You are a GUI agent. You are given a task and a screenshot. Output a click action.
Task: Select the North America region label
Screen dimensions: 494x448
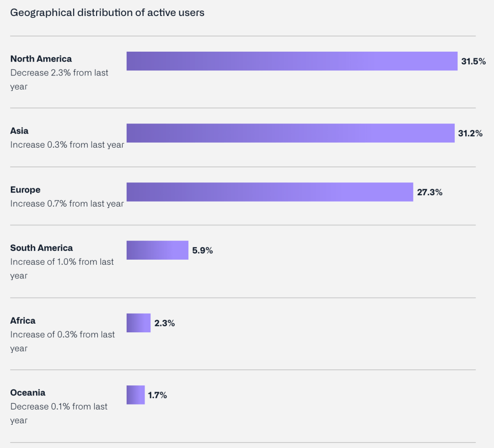click(x=41, y=59)
